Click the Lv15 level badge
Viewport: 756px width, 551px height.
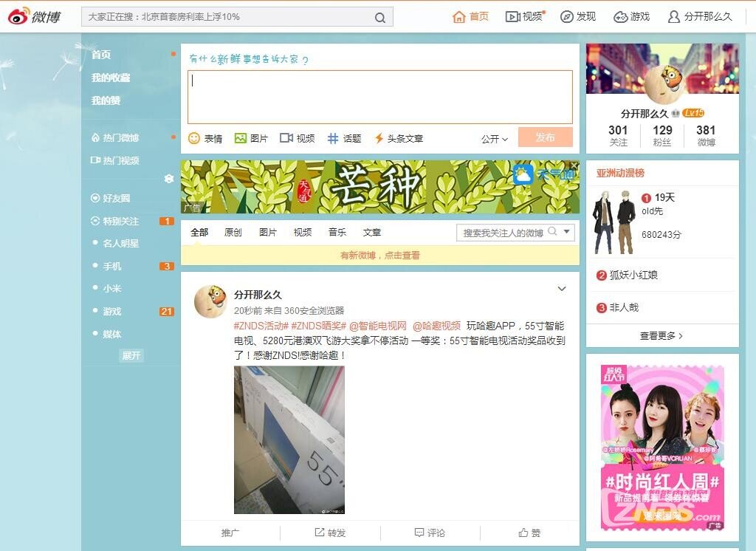693,113
